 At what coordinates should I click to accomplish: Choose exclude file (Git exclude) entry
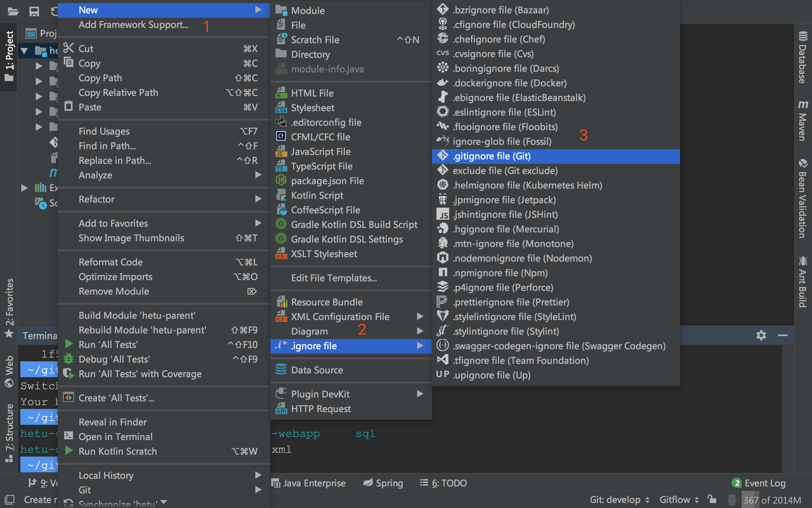556,171
